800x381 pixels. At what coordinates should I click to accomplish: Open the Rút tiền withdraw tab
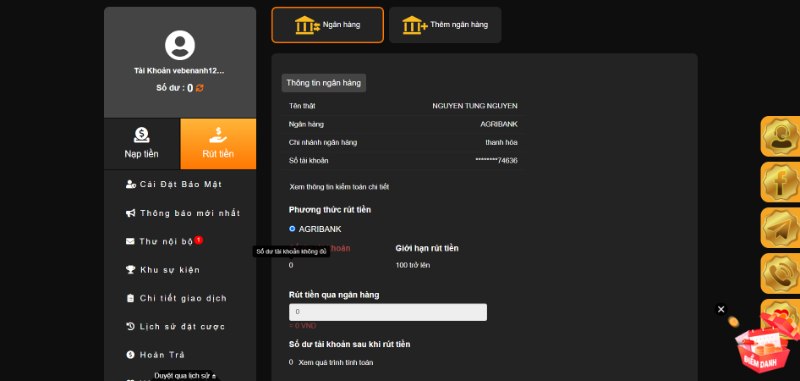coord(218,144)
